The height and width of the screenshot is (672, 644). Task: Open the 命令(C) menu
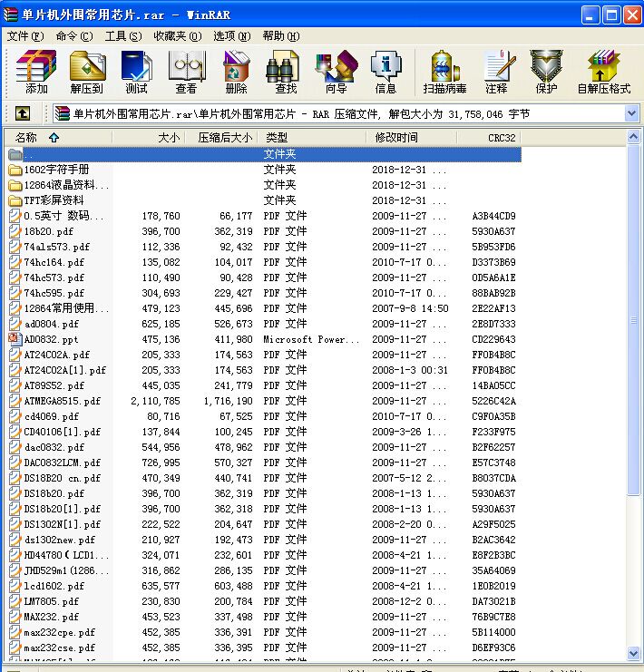point(74,36)
